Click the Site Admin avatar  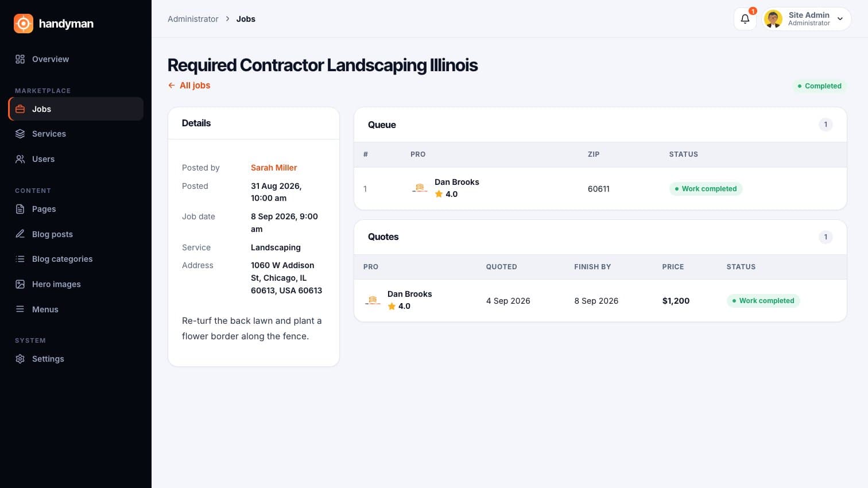773,19
